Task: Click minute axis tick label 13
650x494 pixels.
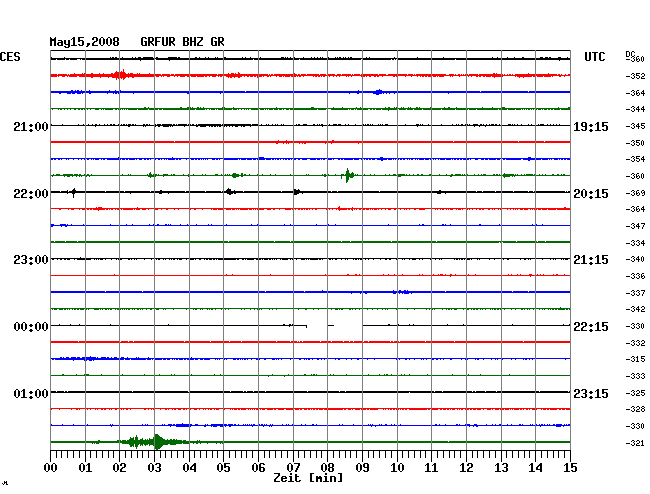Action: (501, 468)
